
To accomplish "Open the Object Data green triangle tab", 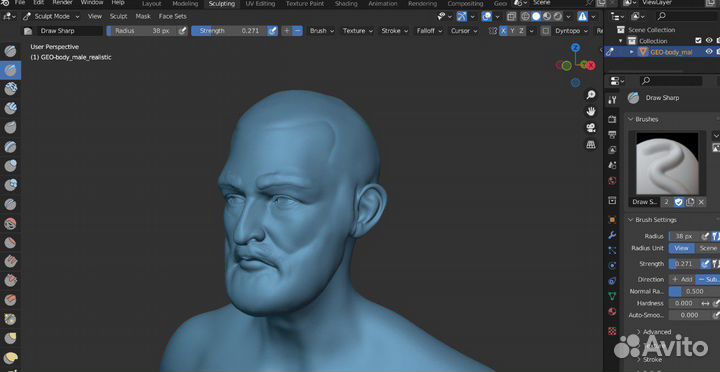I will [x=612, y=296].
